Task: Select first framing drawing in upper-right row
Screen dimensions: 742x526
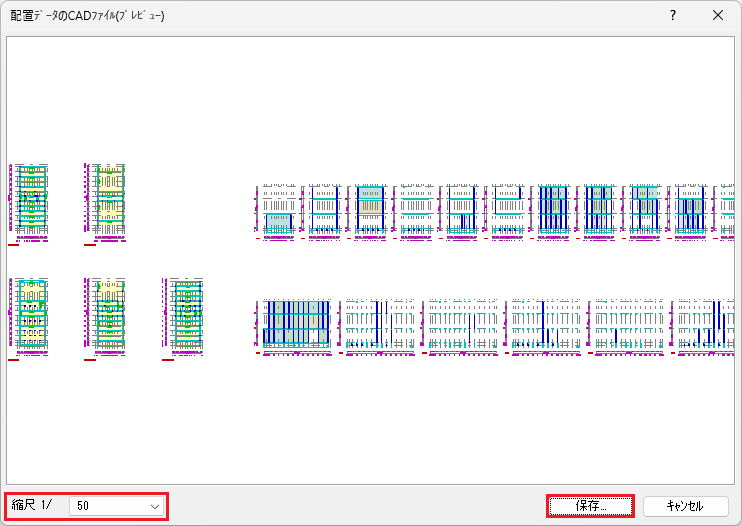Action: point(278,210)
